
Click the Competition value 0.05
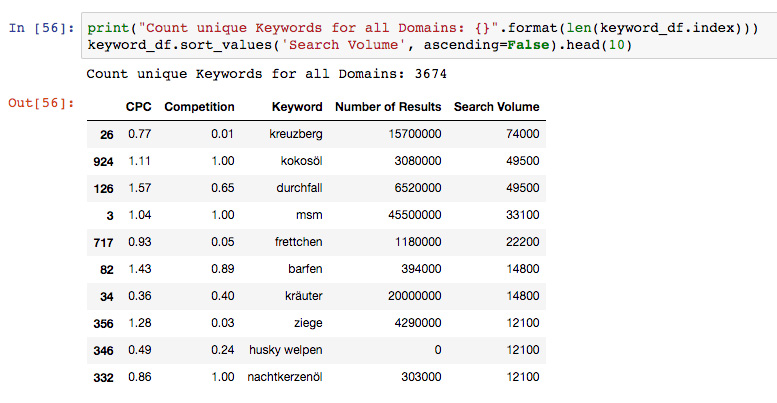(222, 242)
